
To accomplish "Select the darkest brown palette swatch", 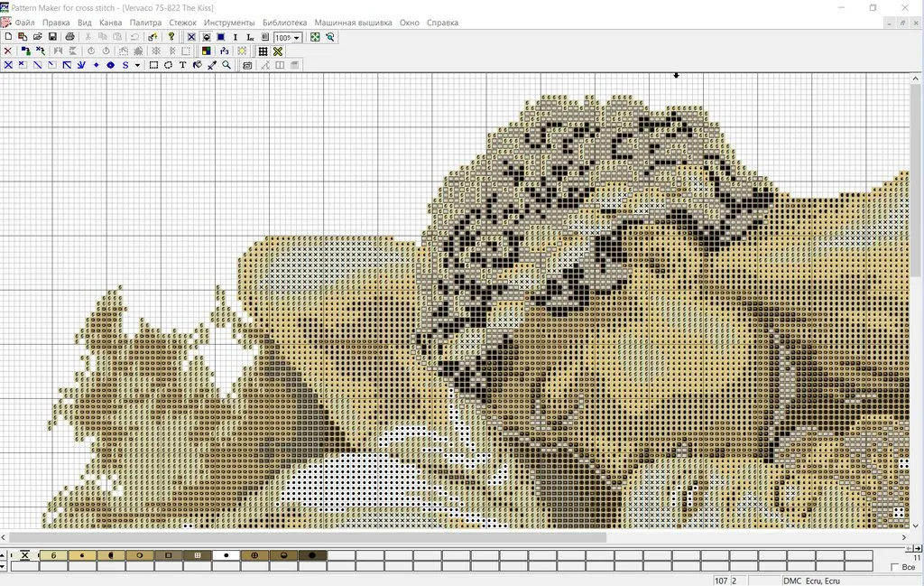I will pyautogui.click(x=312, y=555).
